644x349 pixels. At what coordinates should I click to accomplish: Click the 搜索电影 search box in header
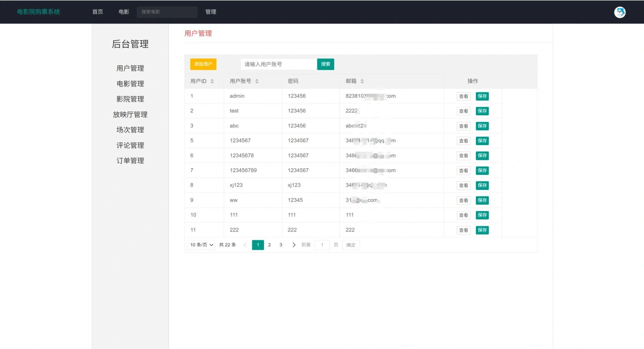point(167,12)
